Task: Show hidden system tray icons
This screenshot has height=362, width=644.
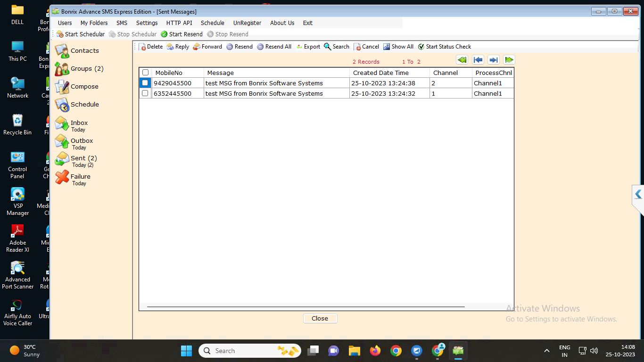Action: click(x=547, y=351)
